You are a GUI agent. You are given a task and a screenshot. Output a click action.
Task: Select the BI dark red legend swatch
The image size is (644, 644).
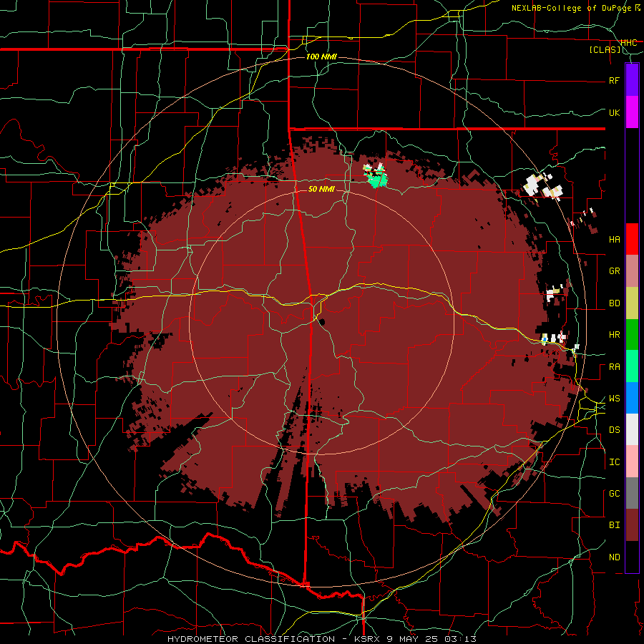click(632, 525)
